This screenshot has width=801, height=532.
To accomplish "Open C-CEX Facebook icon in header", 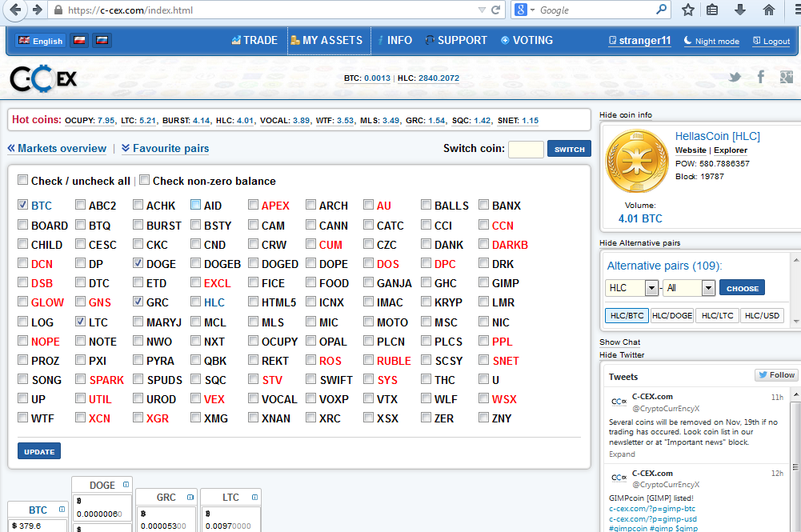I will coord(761,77).
